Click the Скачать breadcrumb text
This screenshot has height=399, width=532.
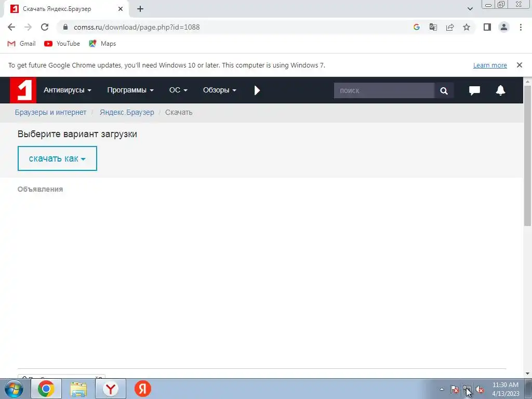[179, 112]
